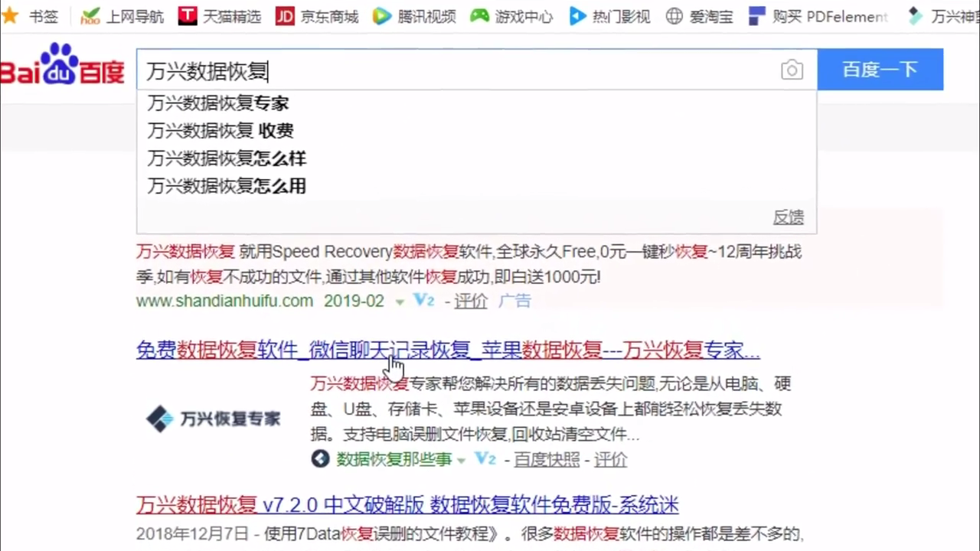Expand dropdown arrow after 2019-02
Image resolution: width=980 pixels, height=551 pixels.
(399, 302)
